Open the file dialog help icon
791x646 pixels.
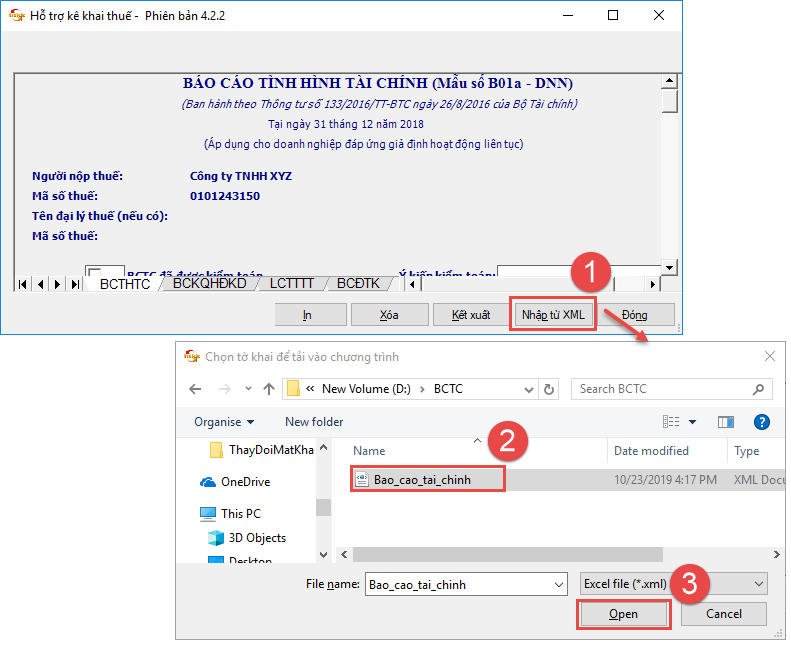[x=761, y=422]
